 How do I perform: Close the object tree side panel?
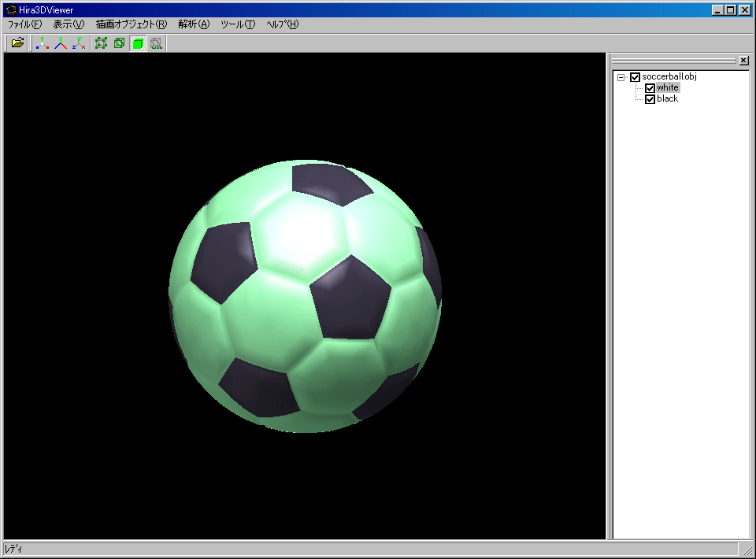point(744,61)
